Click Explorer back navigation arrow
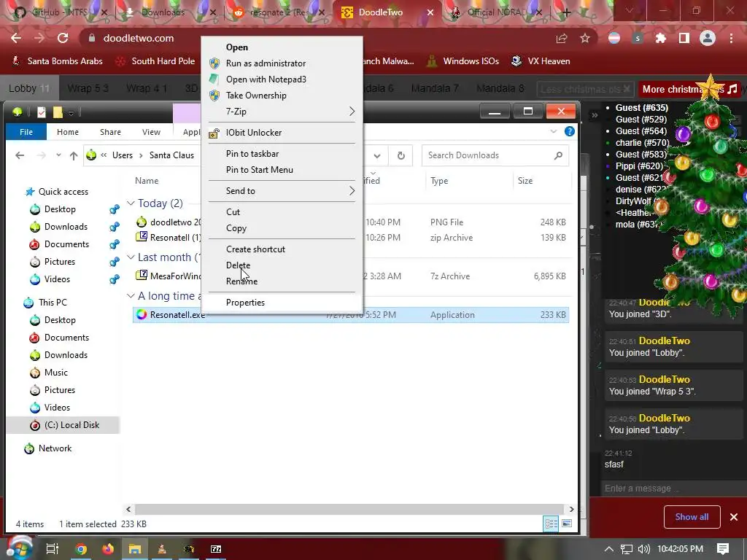Viewport: 747px width, 560px height. (20, 155)
